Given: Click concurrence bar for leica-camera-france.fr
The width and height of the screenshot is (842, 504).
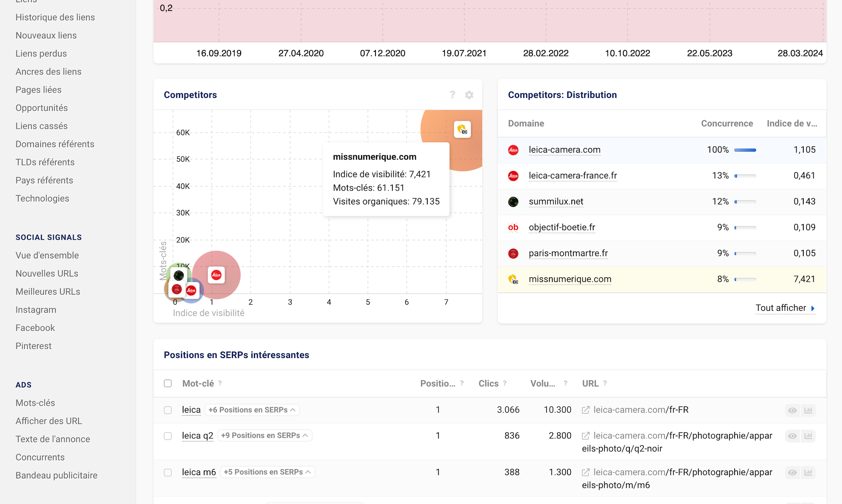Looking at the screenshot, I should click(745, 176).
